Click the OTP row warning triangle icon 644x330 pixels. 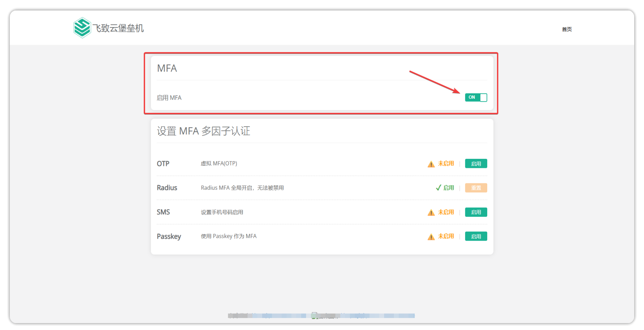pyautogui.click(x=431, y=164)
